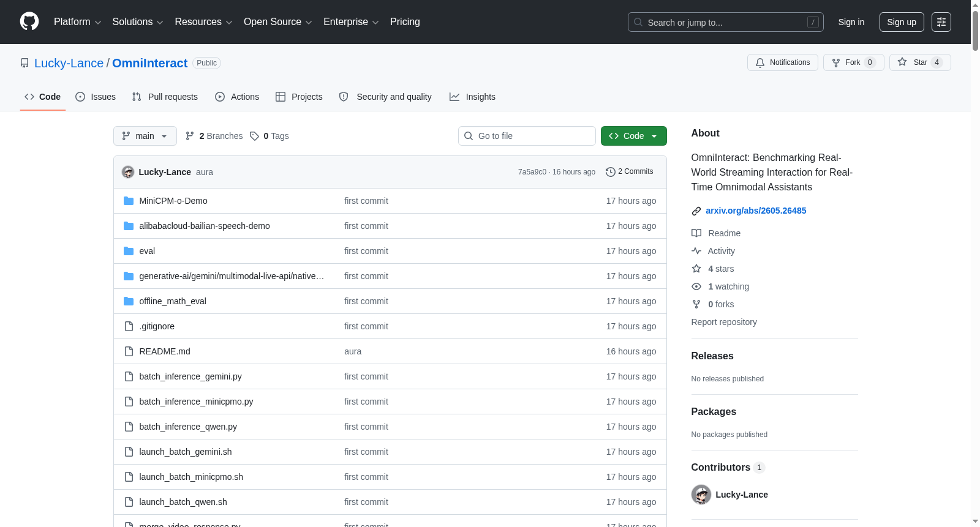Switch to the Projects tab
This screenshot has width=980, height=527.
point(299,97)
